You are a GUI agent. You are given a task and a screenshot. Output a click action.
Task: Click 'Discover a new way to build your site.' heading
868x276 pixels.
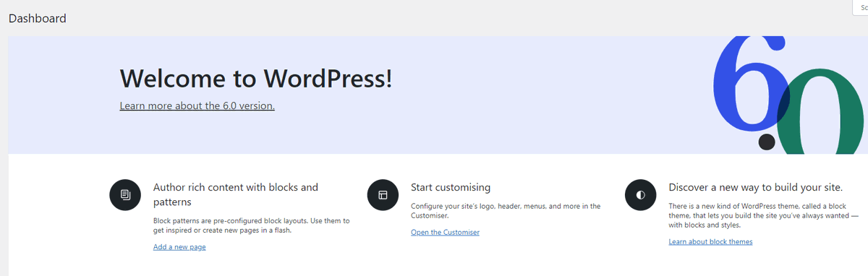point(756,187)
